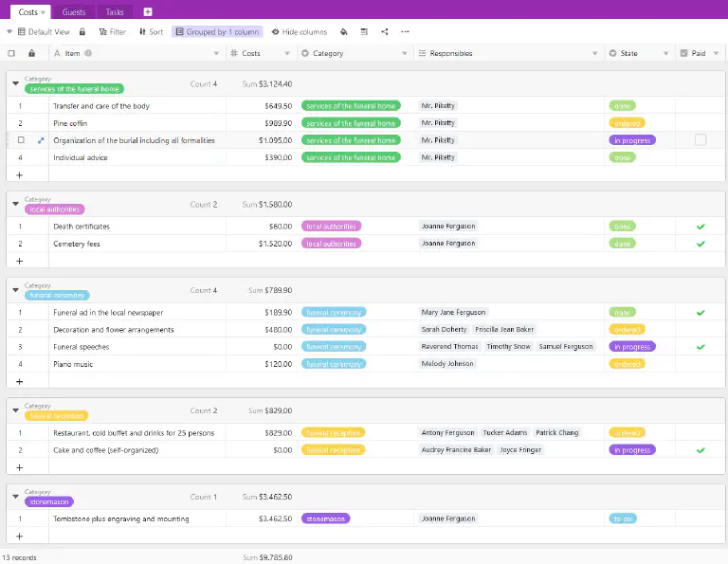This screenshot has height=564, width=728.
Task: Collapse the services of the funeral home group
Action: (15, 83)
